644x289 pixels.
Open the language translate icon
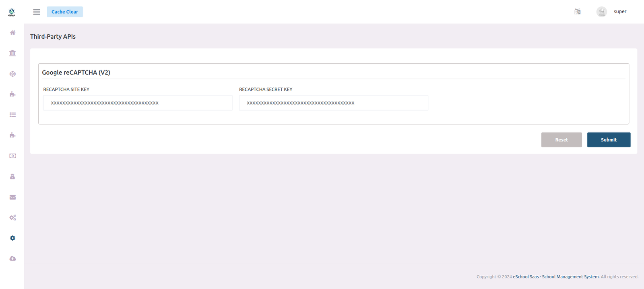coord(578,12)
